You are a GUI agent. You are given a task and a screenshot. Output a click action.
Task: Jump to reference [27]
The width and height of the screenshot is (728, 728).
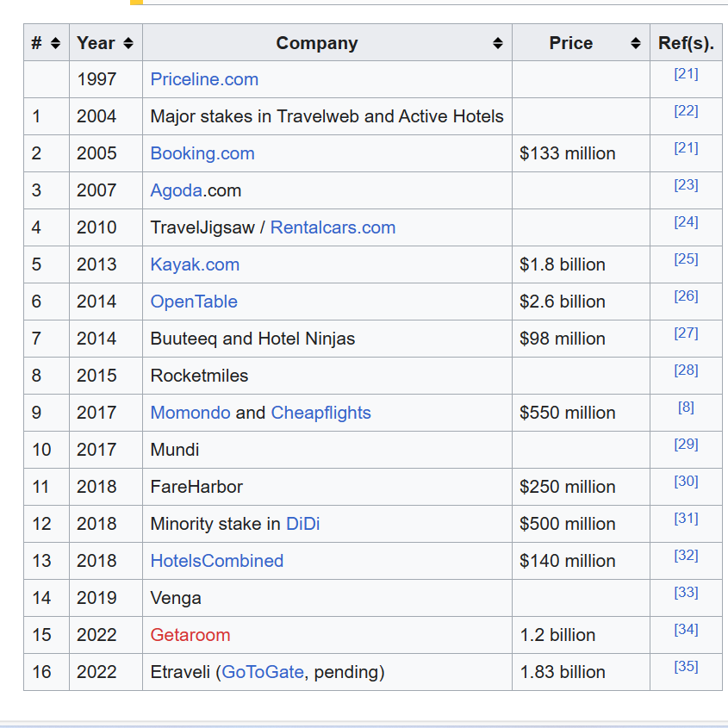click(x=686, y=333)
